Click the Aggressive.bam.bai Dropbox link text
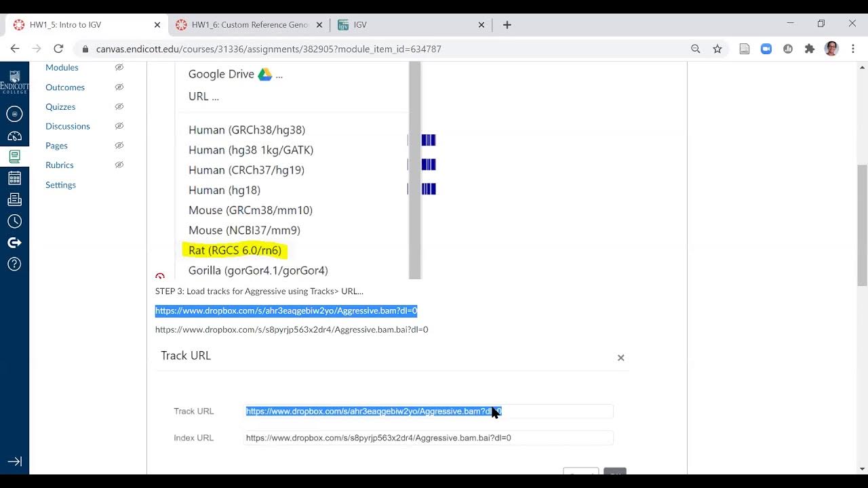Image resolution: width=868 pixels, height=488 pixels. tap(292, 329)
